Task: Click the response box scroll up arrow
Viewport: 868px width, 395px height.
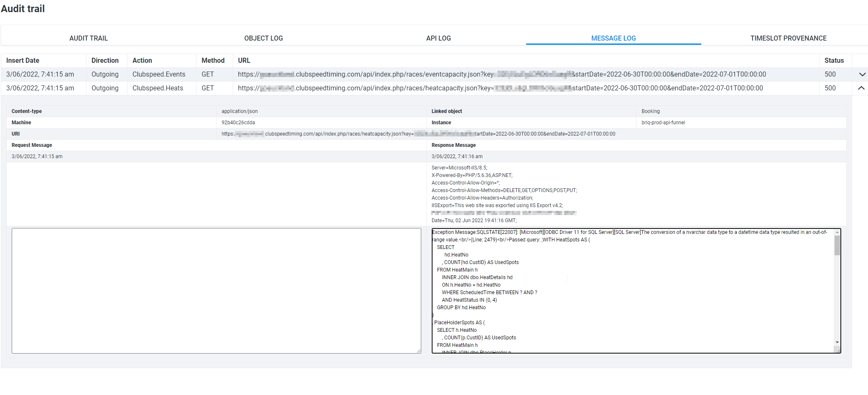Action: coord(837,232)
